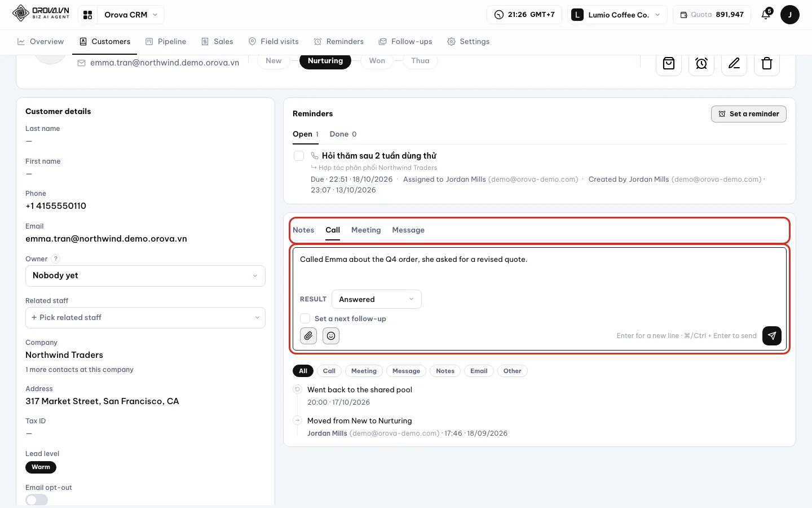Click the envelope icon beside the header email
The width and height of the screenshot is (812, 508).
82,63
